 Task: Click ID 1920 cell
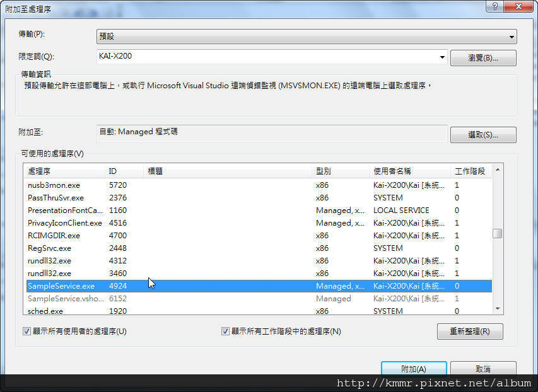coord(118,311)
